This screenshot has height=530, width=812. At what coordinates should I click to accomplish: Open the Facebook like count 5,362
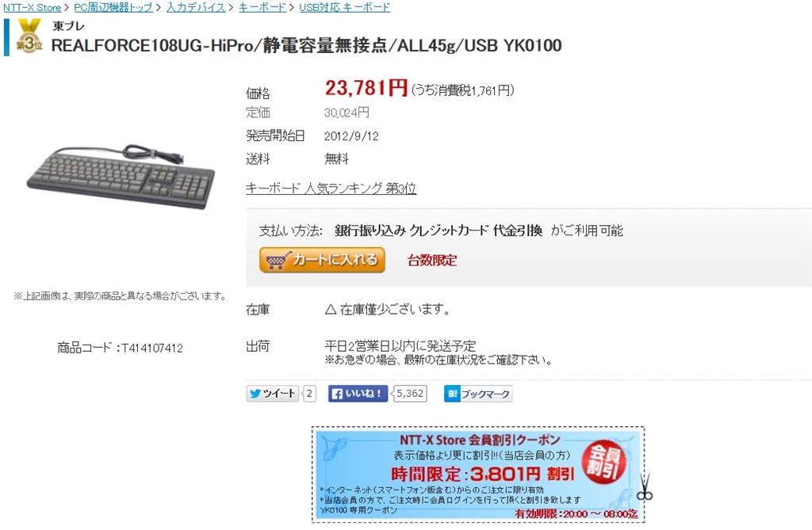(x=410, y=394)
